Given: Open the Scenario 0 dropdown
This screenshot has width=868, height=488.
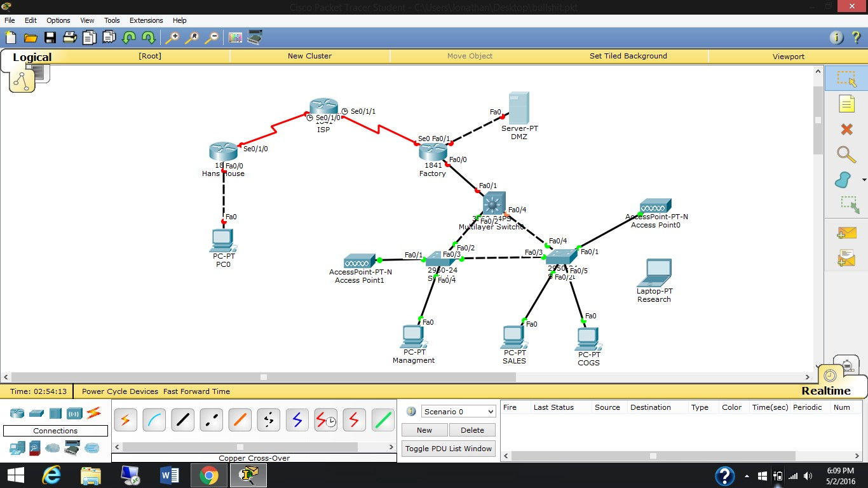Looking at the screenshot, I should tap(458, 411).
